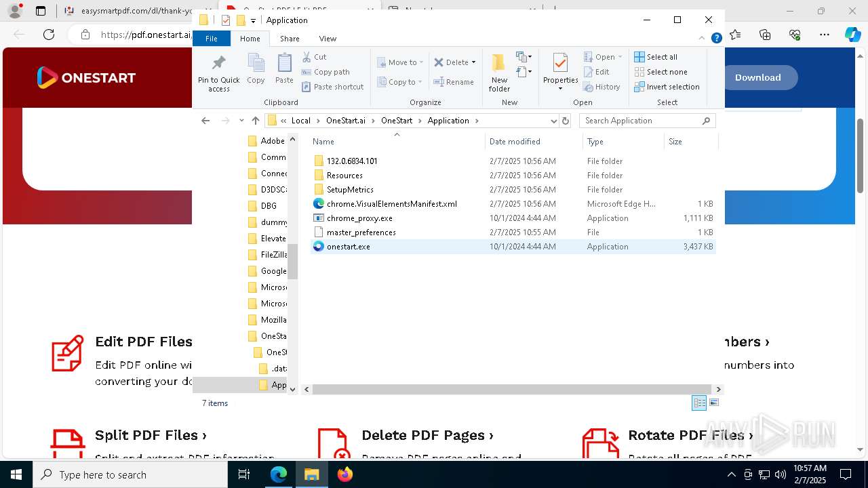The height and width of the screenshot is (488, 868).
Task: Click the Copy ribbon icon
Action: (x=256, y=69)
